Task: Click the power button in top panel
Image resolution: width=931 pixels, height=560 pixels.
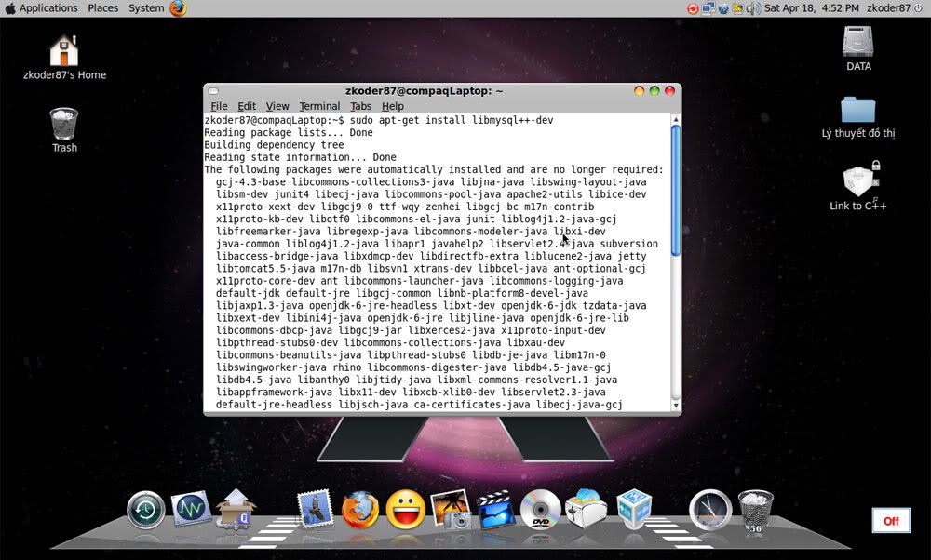Action: click(x=919, y=8)
